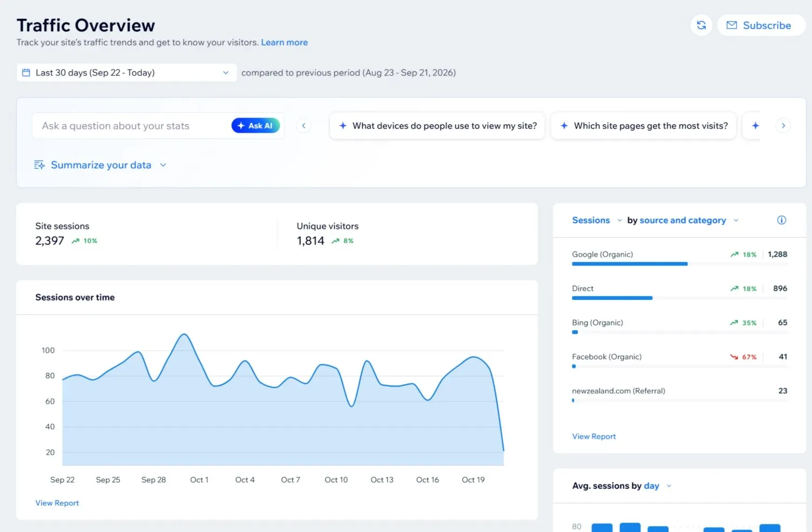
Task: Click the Sep 22 label on chart axis
Action: pyautogui.click(x=63, y=480)
